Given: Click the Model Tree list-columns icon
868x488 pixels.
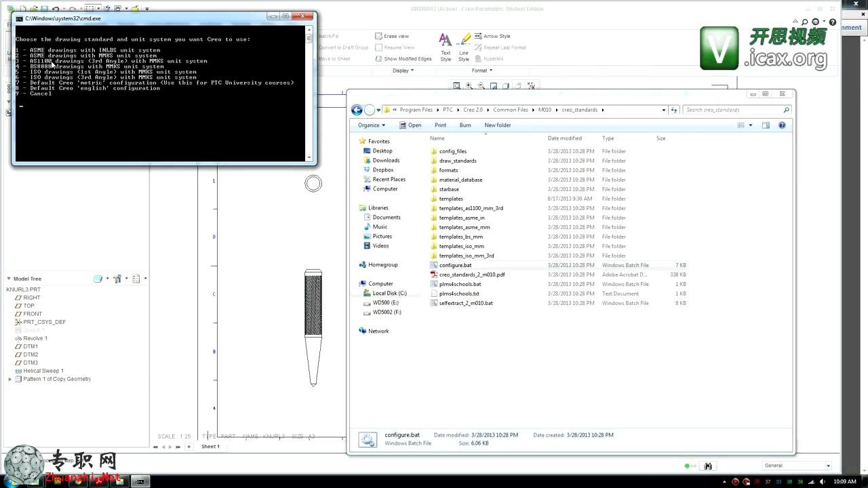Looking at the screenshot, I should coord(136,279).
